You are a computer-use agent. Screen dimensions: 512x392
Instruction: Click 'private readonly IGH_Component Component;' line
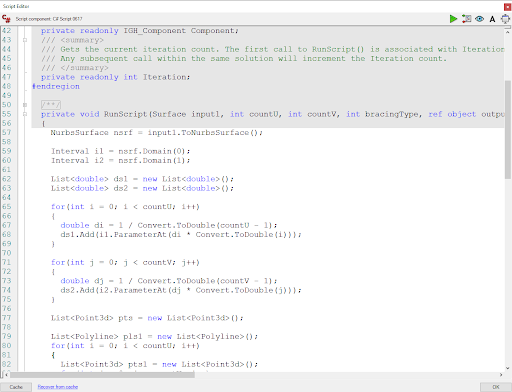pos(140,31)
